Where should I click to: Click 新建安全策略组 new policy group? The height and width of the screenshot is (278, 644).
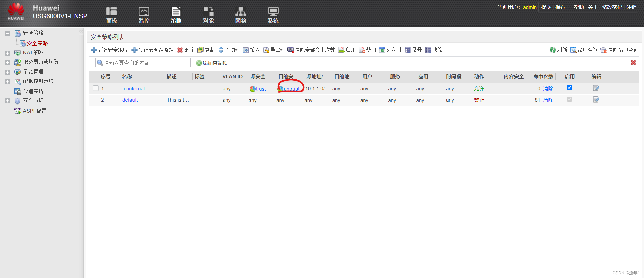click(152, 50)
